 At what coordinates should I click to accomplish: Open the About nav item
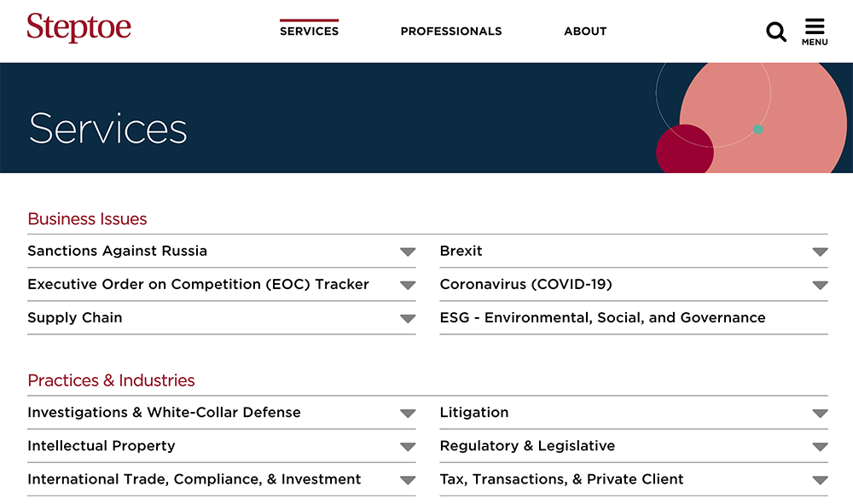pos(585,32)
